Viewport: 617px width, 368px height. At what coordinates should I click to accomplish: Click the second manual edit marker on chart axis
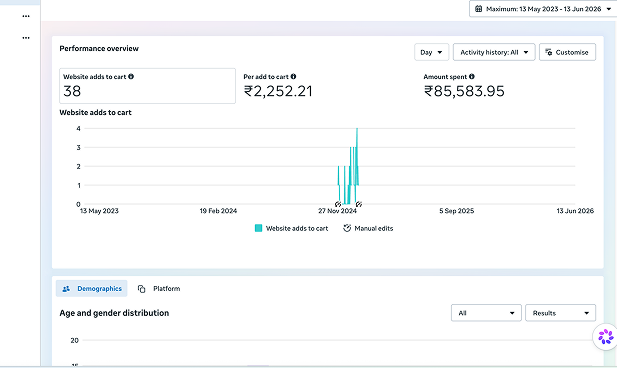coord(358,204)
